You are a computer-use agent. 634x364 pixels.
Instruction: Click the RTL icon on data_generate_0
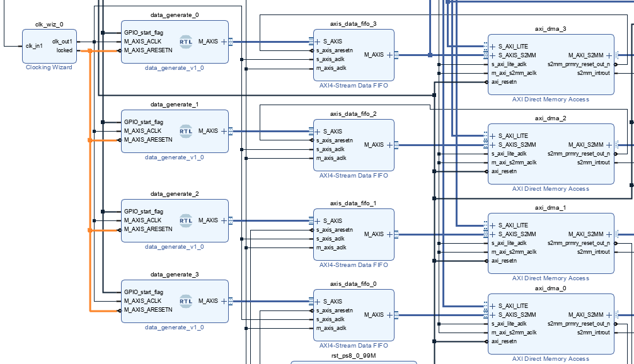(186, 42)
